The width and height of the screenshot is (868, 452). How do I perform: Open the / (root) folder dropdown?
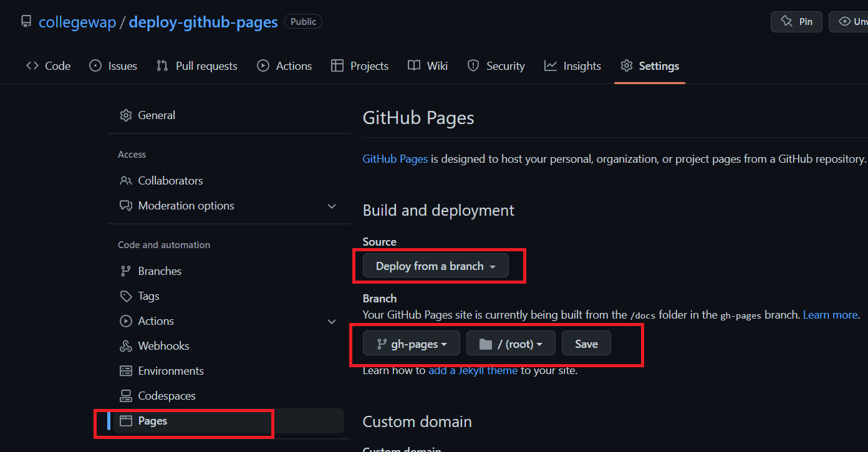[511, 344]
